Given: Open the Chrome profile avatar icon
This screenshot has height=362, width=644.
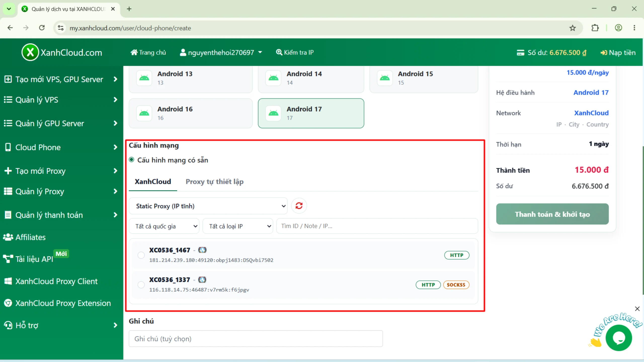Looking at the screenshot, I should click(618, 28).
